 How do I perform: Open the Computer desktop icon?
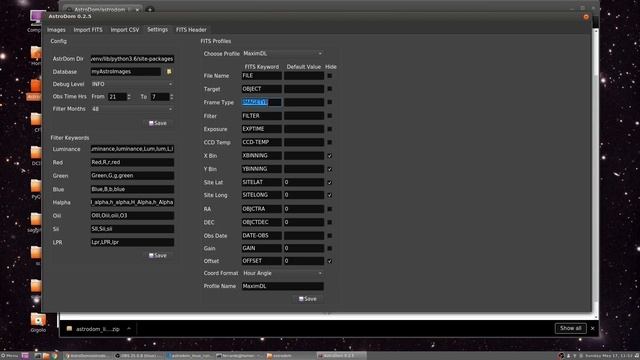pos(36,21)
